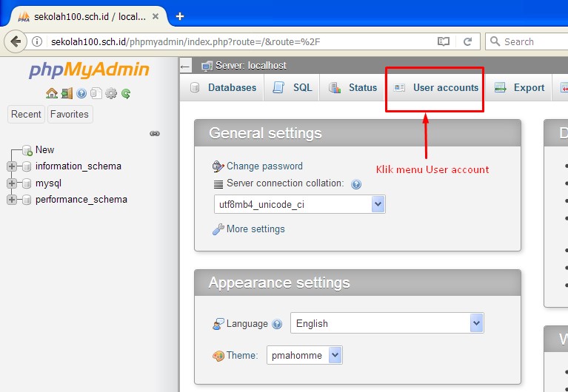Open phpMyAdmin documentation help icon

(81, 93)
